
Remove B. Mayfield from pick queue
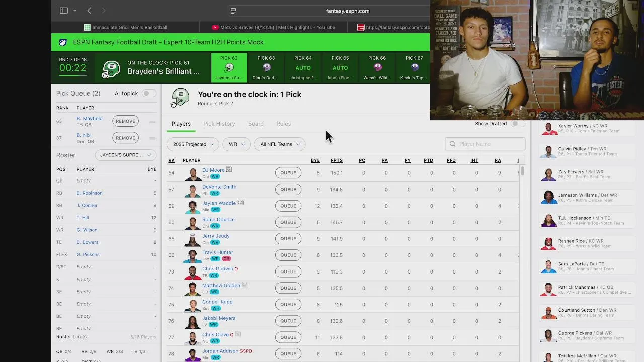point(125,121)
